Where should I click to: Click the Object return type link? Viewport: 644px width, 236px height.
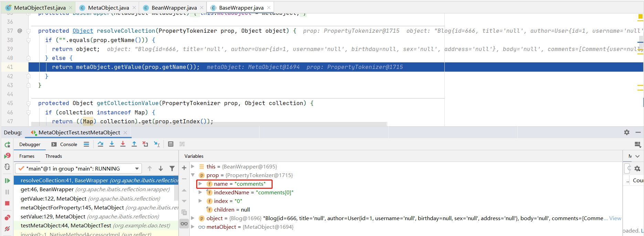83,31
